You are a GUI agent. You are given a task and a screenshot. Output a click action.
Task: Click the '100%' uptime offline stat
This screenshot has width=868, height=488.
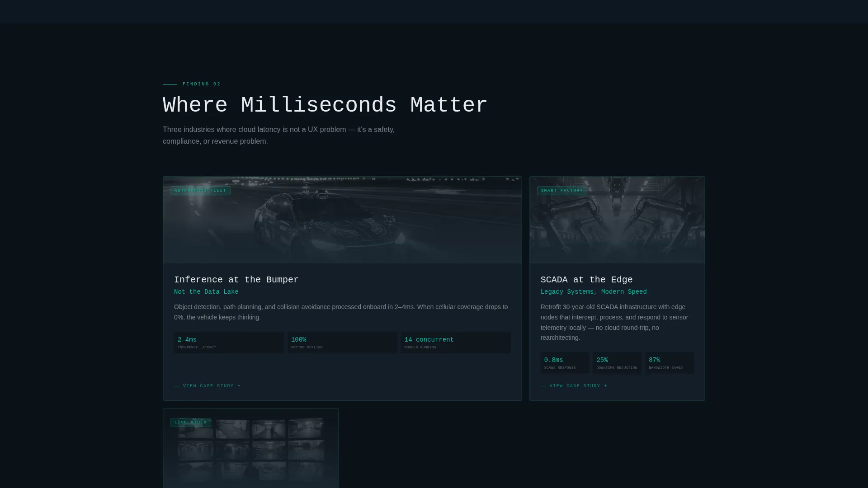coord(342,343)
